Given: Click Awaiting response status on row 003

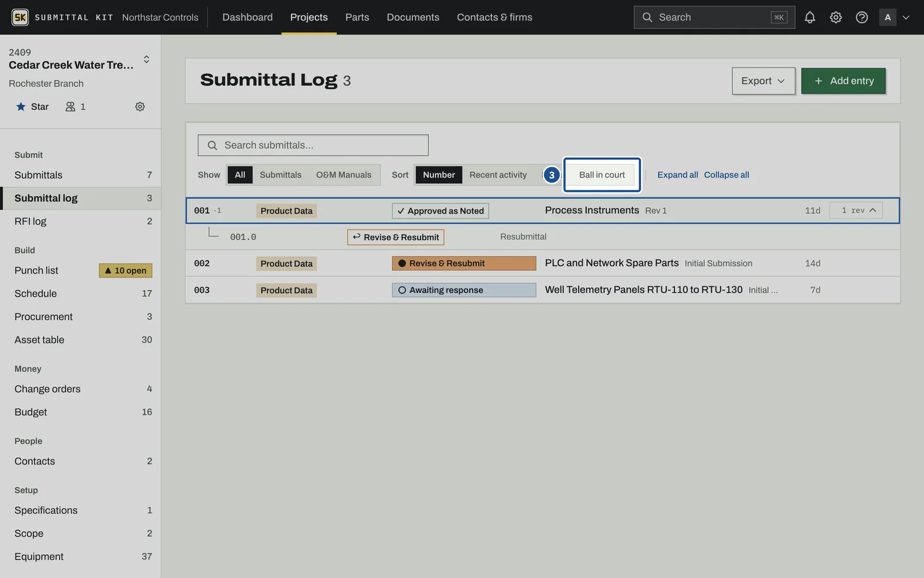Looking at the screenshot, I should (464, 290).
